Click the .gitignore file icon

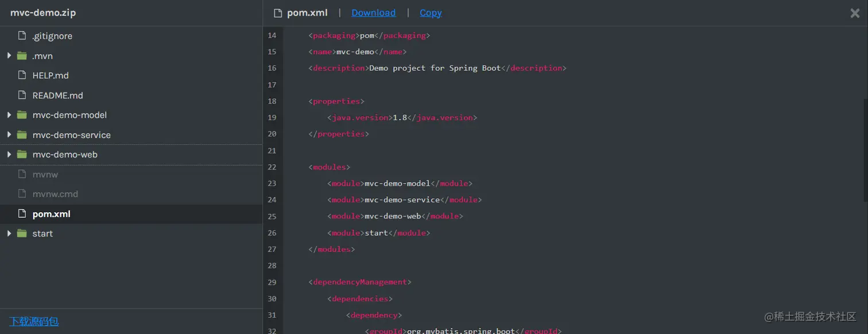(x=22, y=36)
